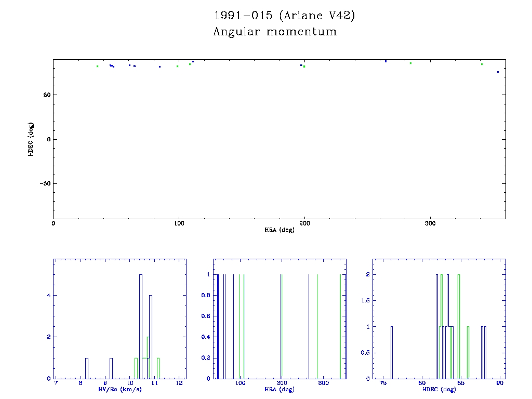The height and width of the screenshot is (399, 532).
Task: Click the "7" tick on the HV/Re x-axis
Action: click(x=56, y=383)
